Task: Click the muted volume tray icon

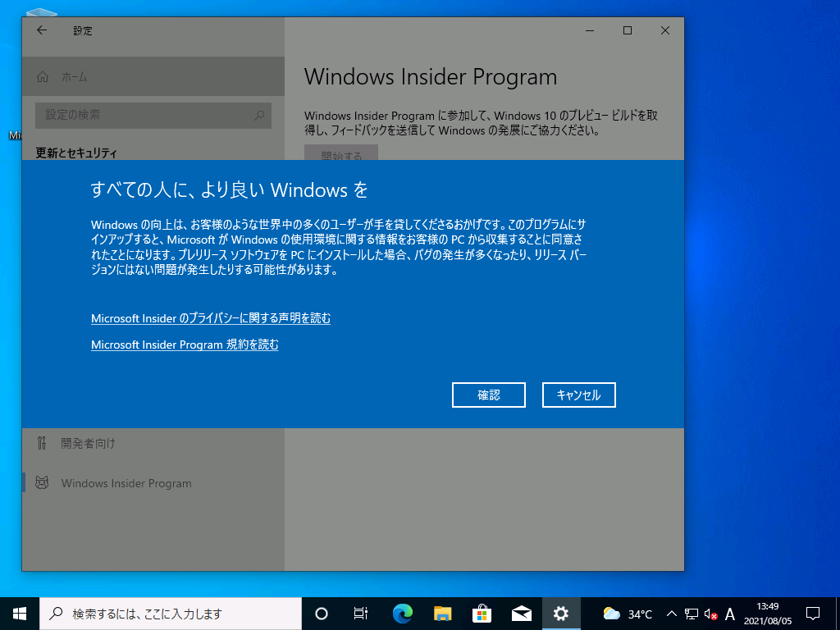Action: 711,614
